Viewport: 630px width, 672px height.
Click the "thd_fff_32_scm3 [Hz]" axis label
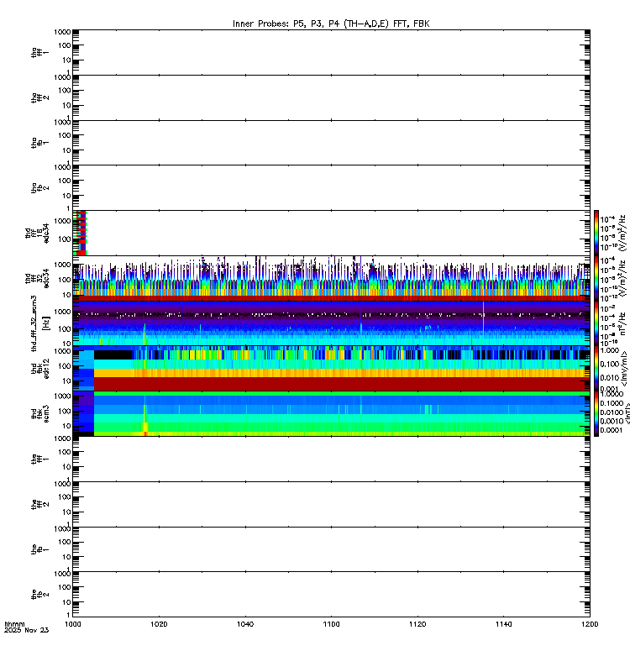coord(39,323)
